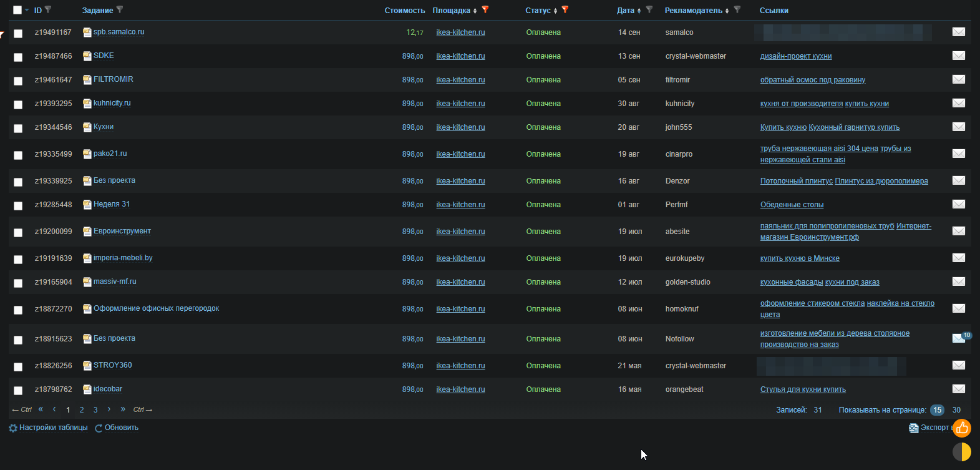Click the sort arrows next to Рекламодатель
The image size is (980, 470).
pos(727,11)
